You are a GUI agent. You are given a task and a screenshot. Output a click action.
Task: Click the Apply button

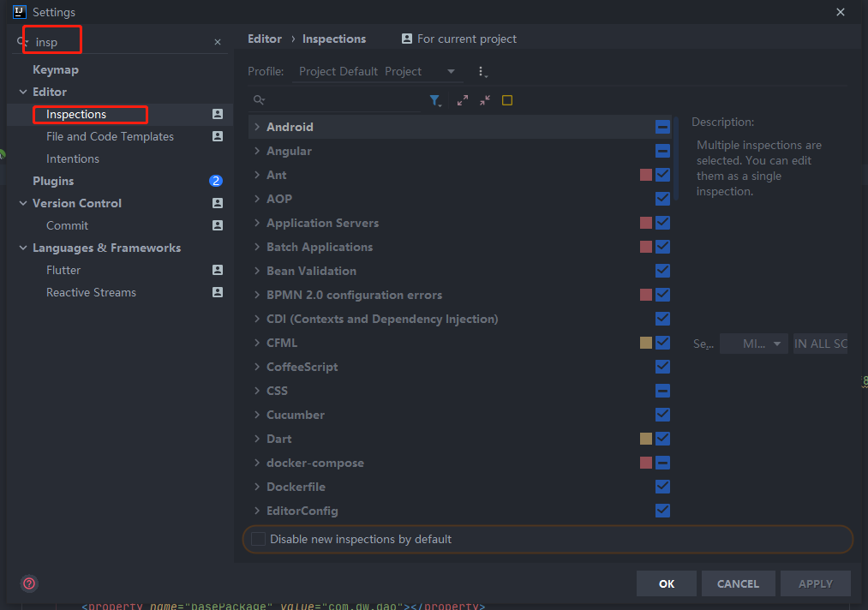pyautogui.click(x=816, y=583)
